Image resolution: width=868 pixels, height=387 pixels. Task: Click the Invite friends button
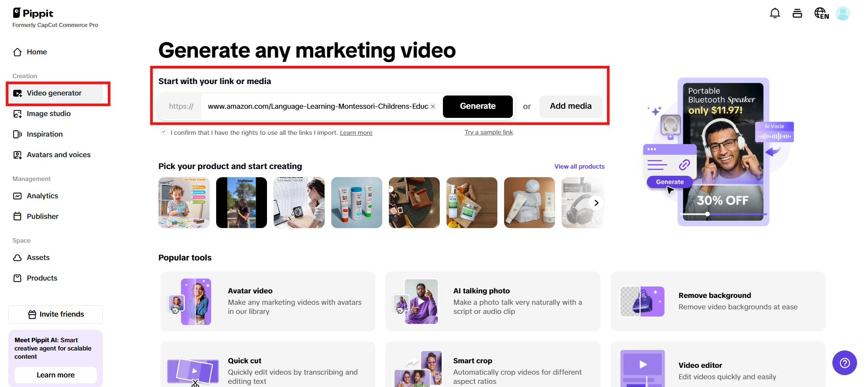pyautogui.click(x=56, y=314)
